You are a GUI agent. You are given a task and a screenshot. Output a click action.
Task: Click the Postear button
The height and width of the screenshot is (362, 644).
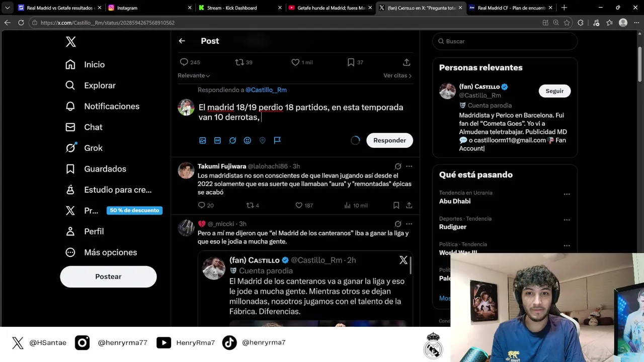pyautogui.click(x=108, y=277)
